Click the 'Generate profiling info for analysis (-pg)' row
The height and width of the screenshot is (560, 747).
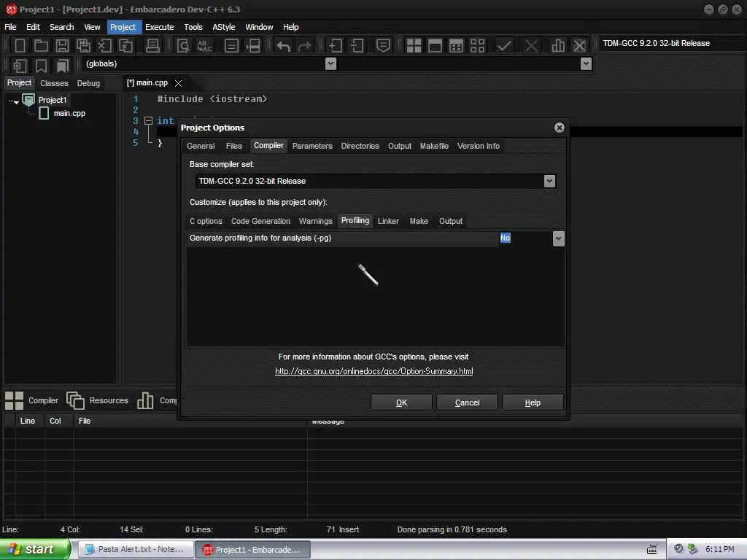[376, 238]
